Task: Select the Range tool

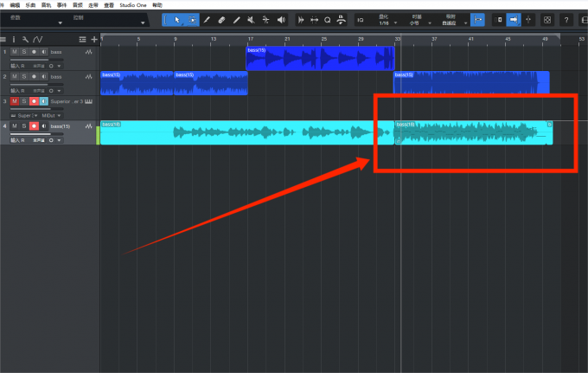Action: click(192, 20)
